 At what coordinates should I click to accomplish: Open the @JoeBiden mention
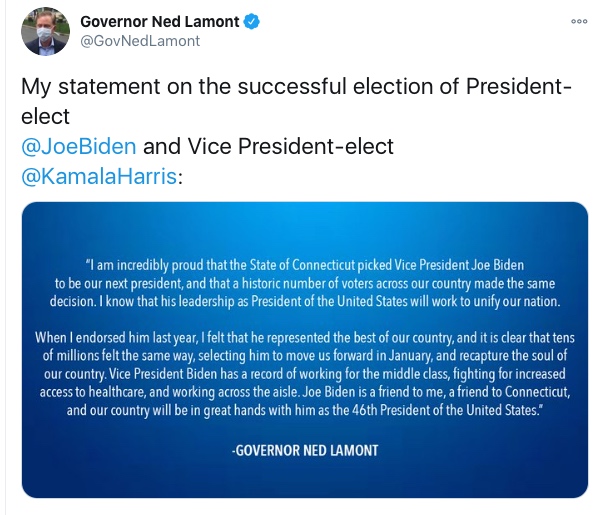(78, 146)
